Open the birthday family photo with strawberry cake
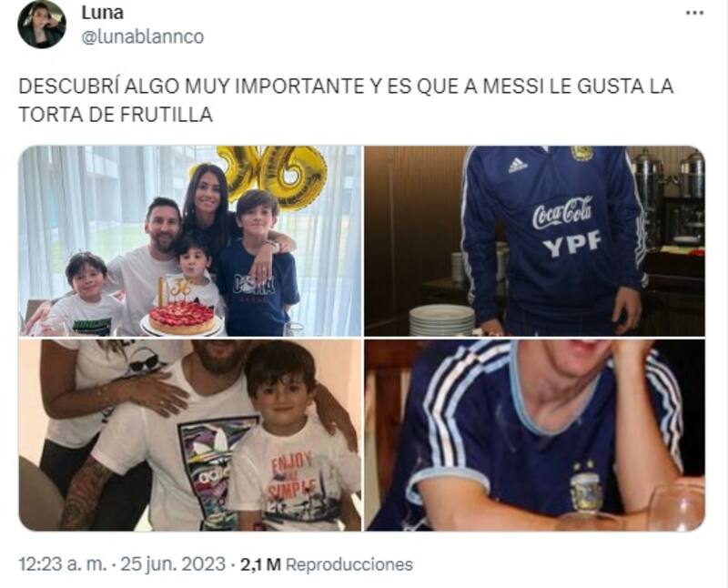 (x=190, y=240)
